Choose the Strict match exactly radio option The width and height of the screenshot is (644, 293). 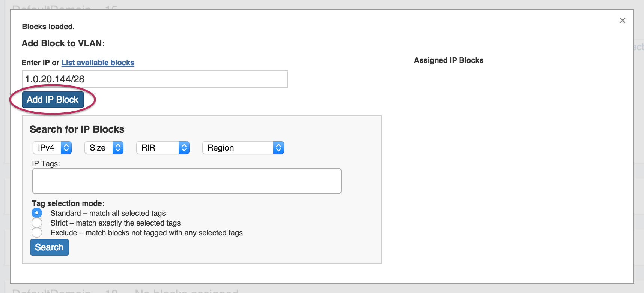(37, 223)
